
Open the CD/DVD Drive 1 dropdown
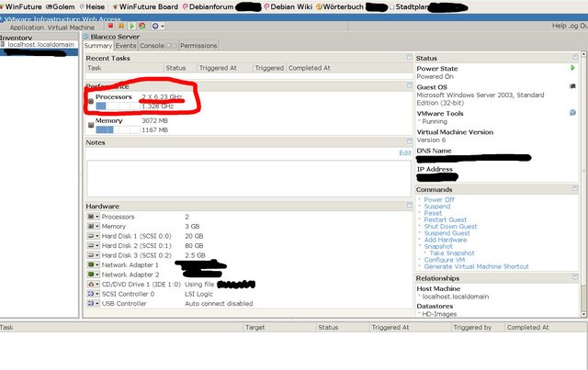[93, 284]
